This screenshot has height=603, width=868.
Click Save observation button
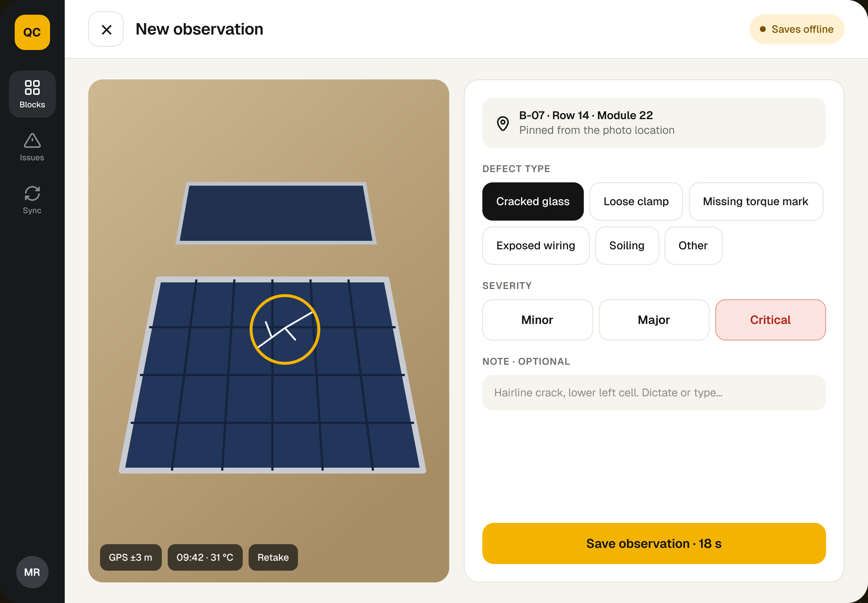654,544
